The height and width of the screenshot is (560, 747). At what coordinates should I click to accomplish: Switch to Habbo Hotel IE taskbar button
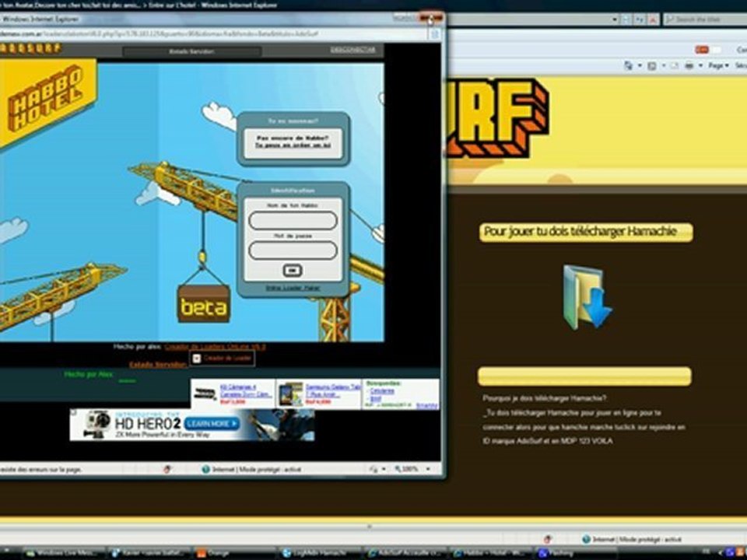point(491,553)
